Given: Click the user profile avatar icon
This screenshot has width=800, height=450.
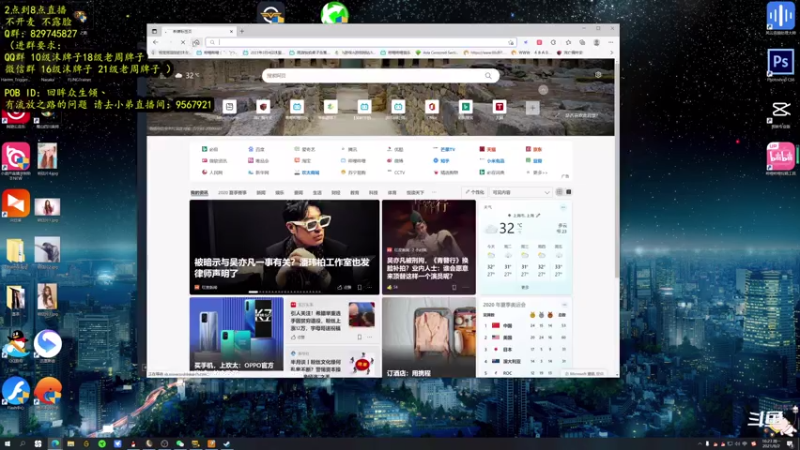Looking at the screenshot, I should [596, 42].
